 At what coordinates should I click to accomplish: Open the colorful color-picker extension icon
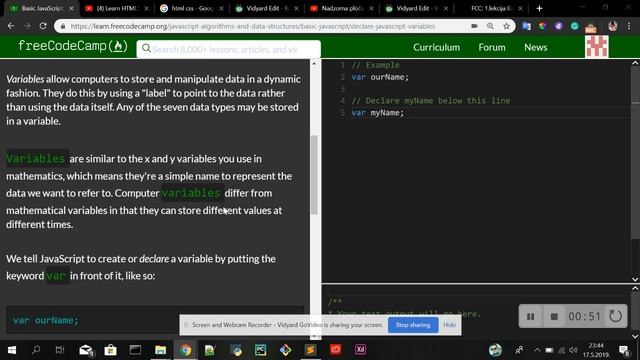tap(542, 26)
